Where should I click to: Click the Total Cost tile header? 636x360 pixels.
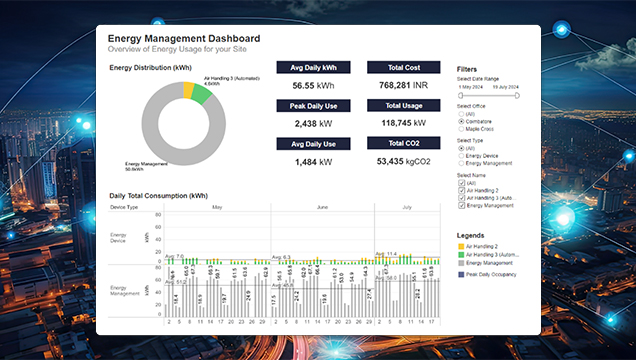tap(404, 68)
